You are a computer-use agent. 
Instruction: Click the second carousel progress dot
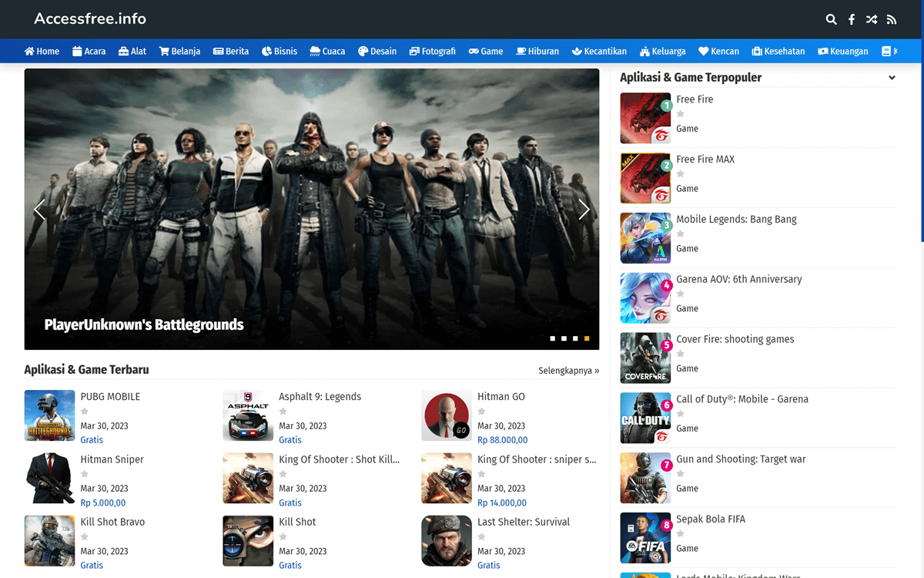563,338
